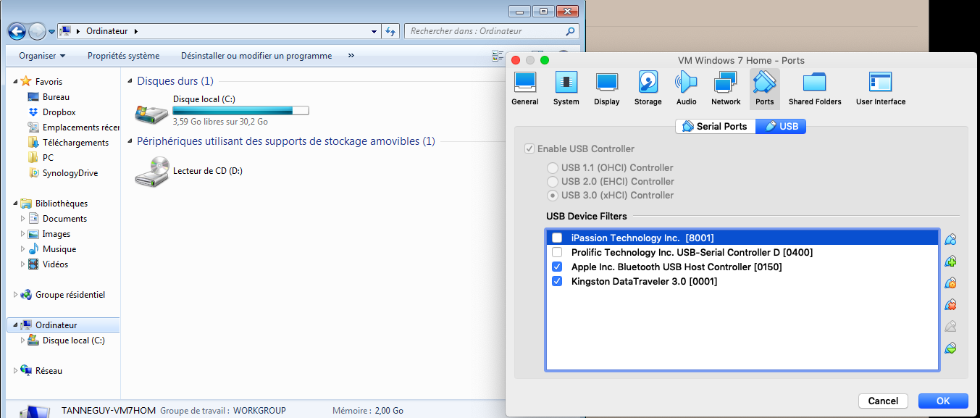Open SynologyDrive in Favoris
The height and width of the screenshot is (418, 980).
[62, 173]
